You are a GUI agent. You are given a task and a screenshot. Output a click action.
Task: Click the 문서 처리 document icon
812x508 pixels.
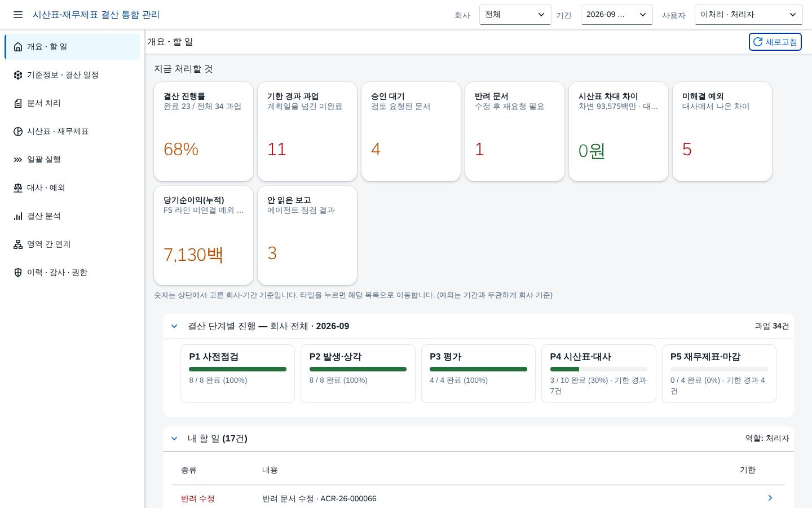point(18,103)
